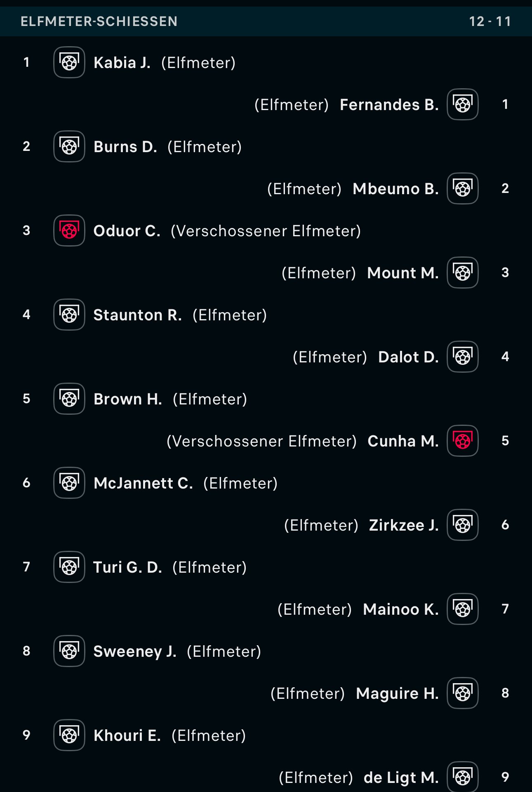Click the goal icon next to Maguire H.
The height and width of the screenshot is (792, 532).
click(463, 693)
